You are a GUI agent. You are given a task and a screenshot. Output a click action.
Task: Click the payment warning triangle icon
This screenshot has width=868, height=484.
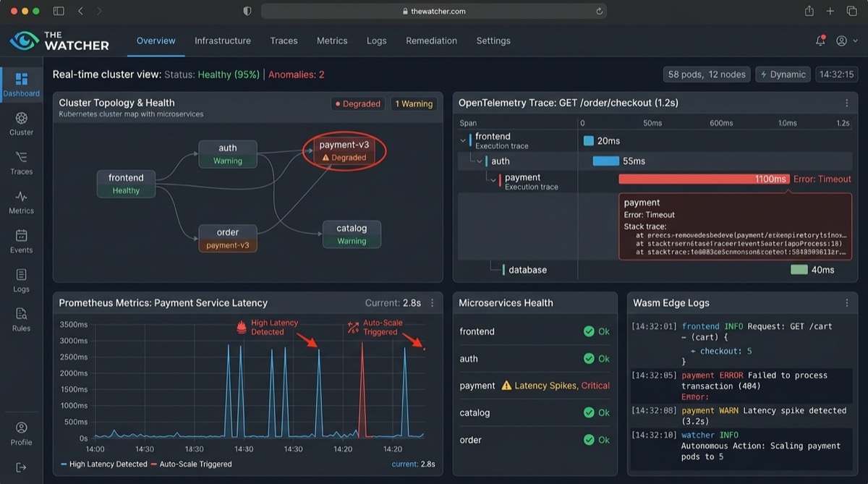coord(506,386)
